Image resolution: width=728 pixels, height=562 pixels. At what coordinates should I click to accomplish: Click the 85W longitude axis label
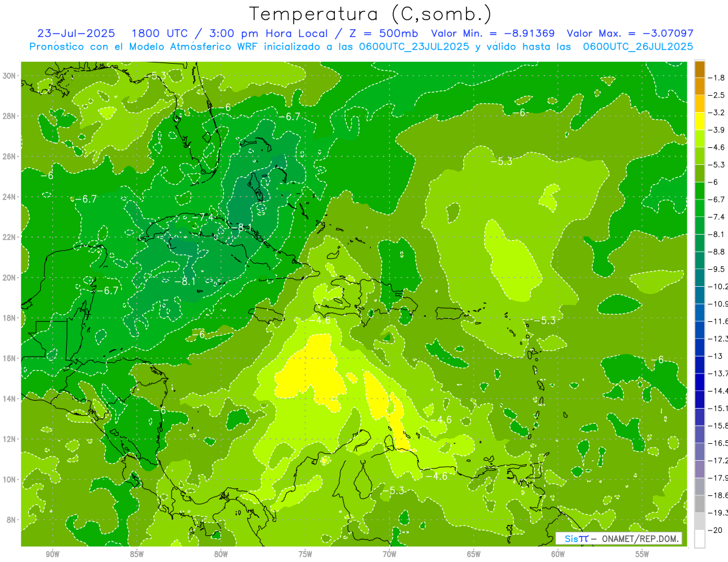coord(136,554)
